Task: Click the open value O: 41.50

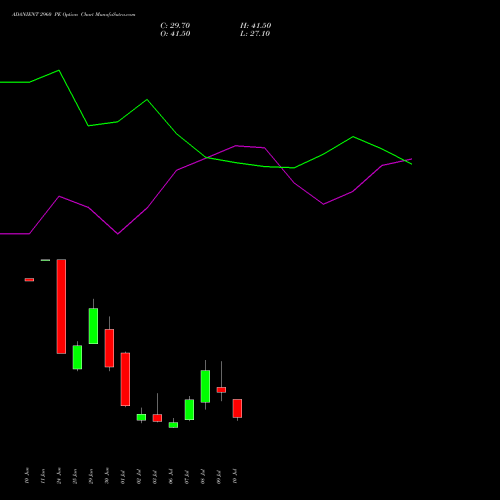Action: tap(175, 34)
